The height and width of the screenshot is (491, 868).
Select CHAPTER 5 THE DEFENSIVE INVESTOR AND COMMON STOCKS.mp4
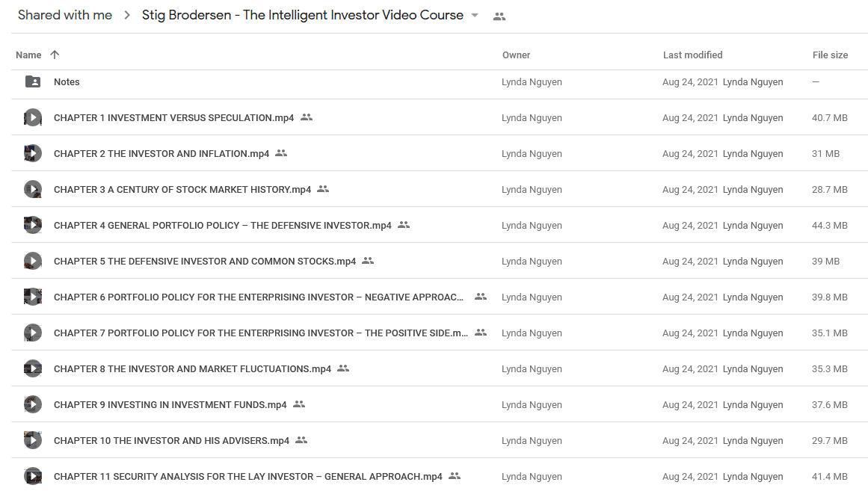tap(205, 262)
